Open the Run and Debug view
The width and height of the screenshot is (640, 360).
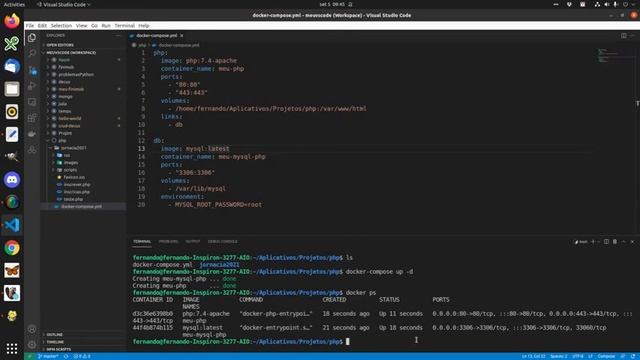coord(32,86)
